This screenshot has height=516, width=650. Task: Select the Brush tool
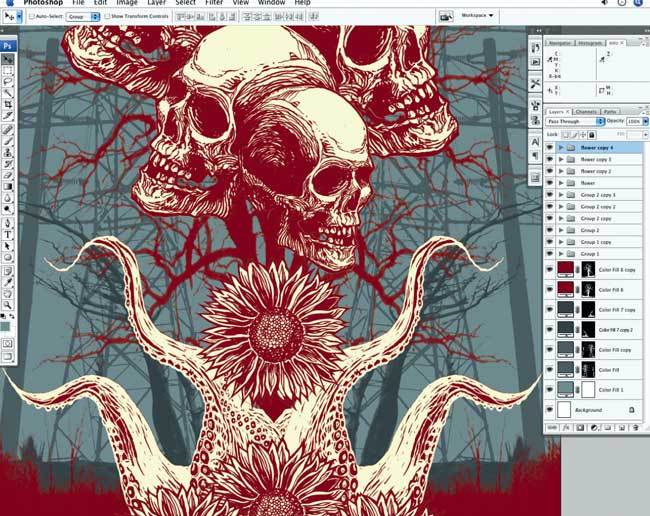[x=8, y=141]
